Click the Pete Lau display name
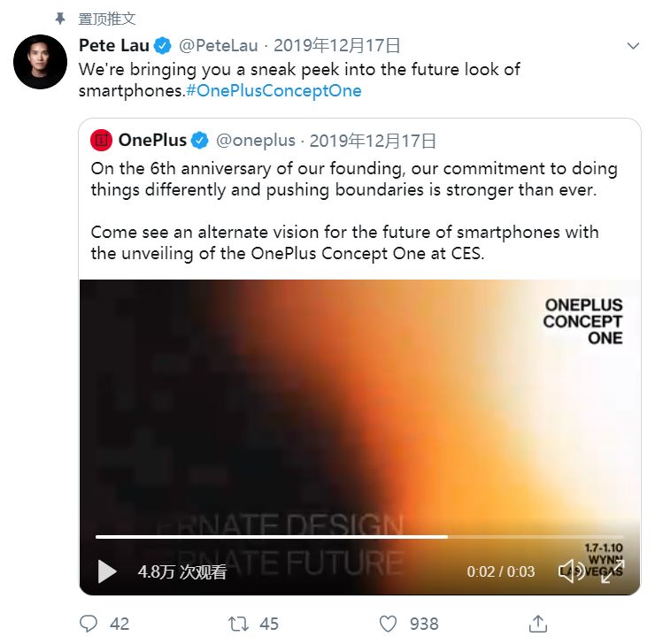 (x=114, y=45)
